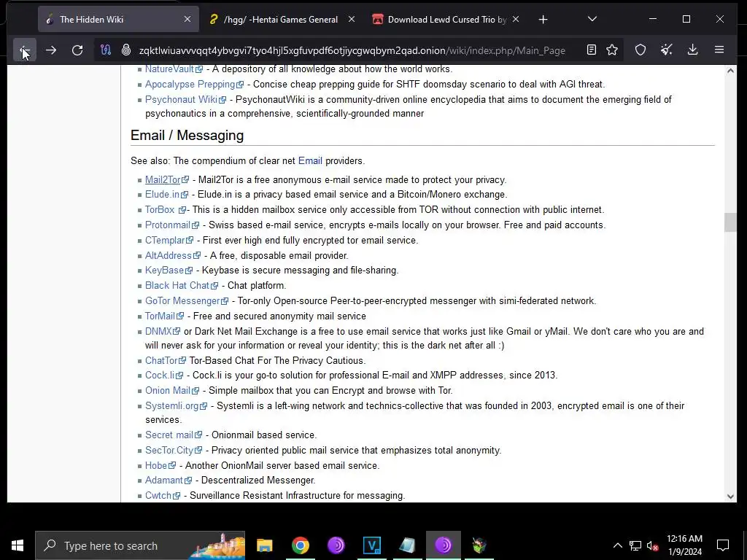Reload the current page
Viewport: 747px width, 560px height.
point(77,50)
